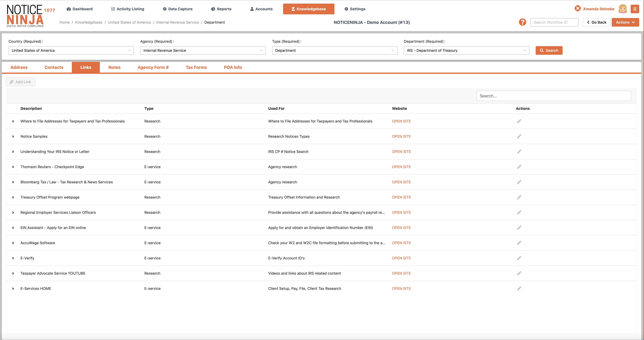This screenshot has width=644, height=340.
Task: Open site for E-Services HOME
Action: tap(401, 288)
